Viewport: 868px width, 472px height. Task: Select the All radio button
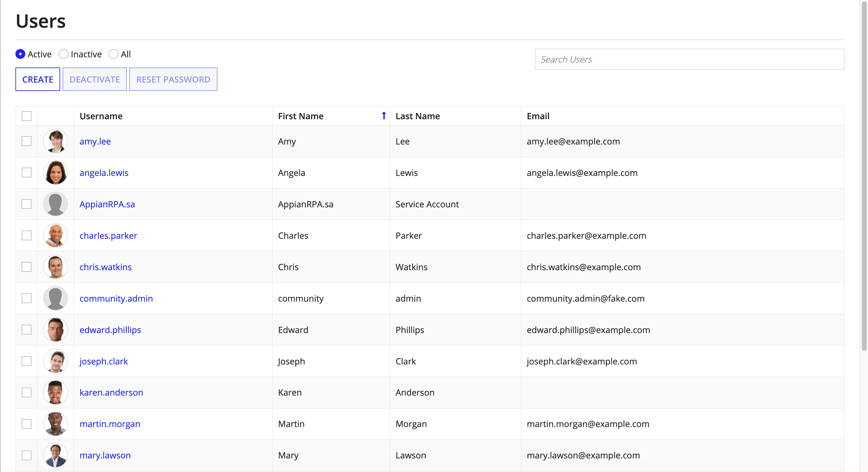pos(114,54)
